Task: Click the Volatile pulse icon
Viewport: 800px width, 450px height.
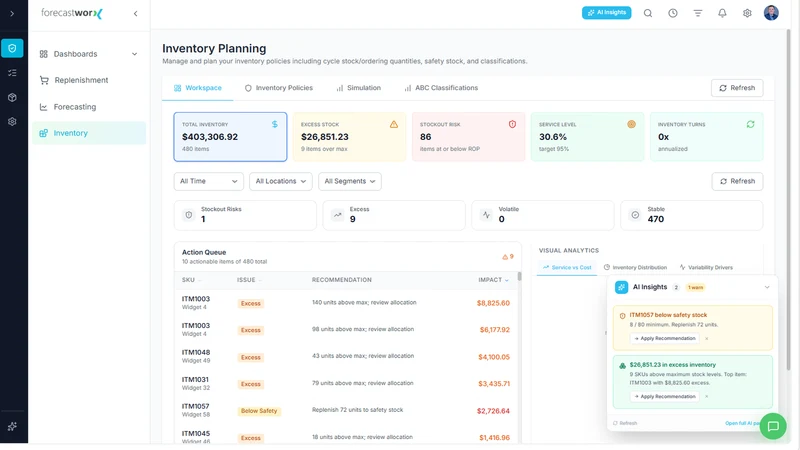Action: point(486,215)
